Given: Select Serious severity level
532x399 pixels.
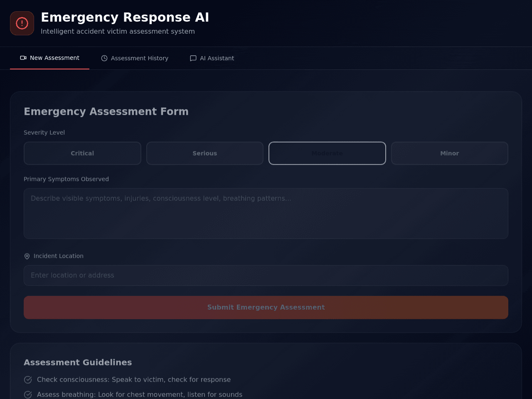Looking at the screenshot, I should click(205, 153).
